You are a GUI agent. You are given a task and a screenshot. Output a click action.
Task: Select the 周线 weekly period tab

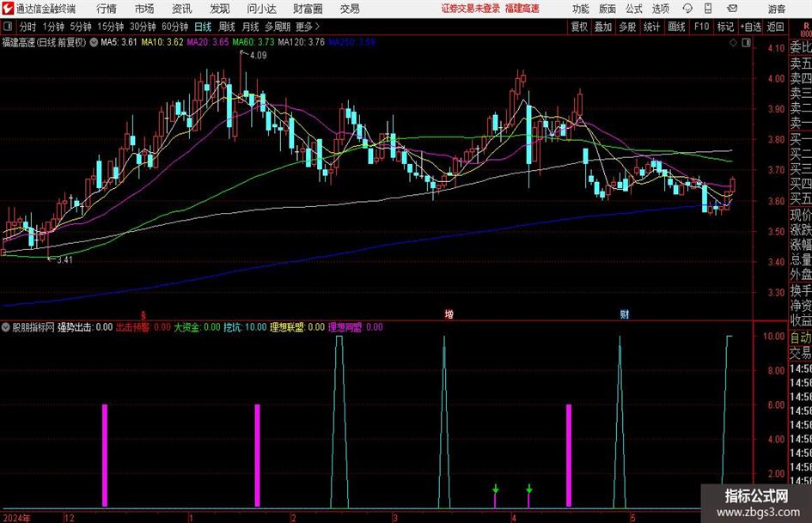[x=227, y=27]
